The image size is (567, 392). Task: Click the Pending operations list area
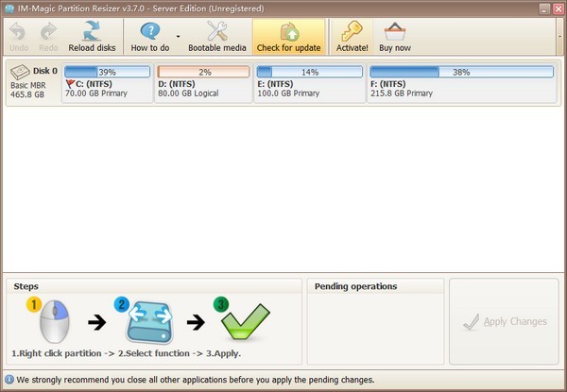click(x=374, y=329)
